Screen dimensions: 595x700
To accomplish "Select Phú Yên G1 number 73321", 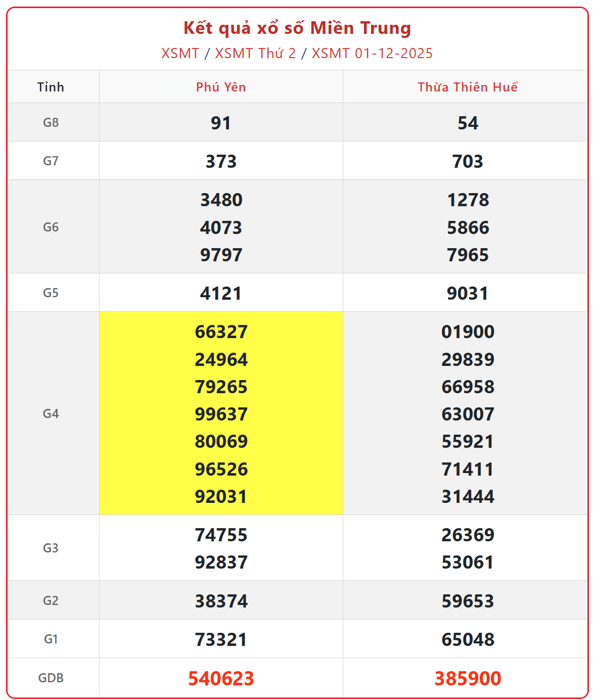I will pyautogui.click(x=221, y=639).
